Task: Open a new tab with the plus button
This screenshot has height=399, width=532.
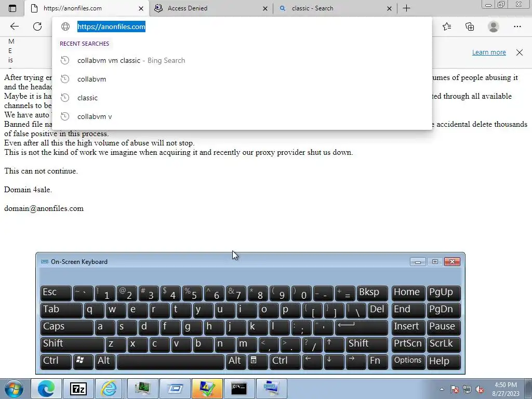Action: coord(406,8)
